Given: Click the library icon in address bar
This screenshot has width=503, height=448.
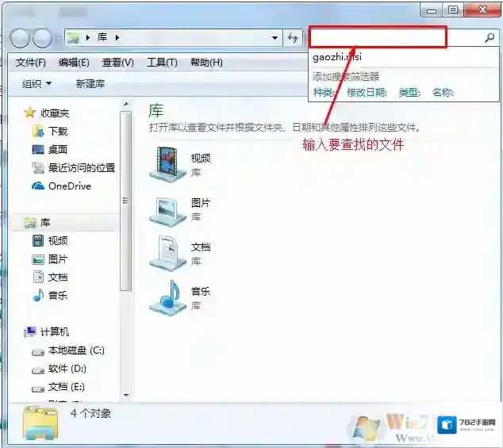Looking at the screenshot, I should tap(73, 38).
